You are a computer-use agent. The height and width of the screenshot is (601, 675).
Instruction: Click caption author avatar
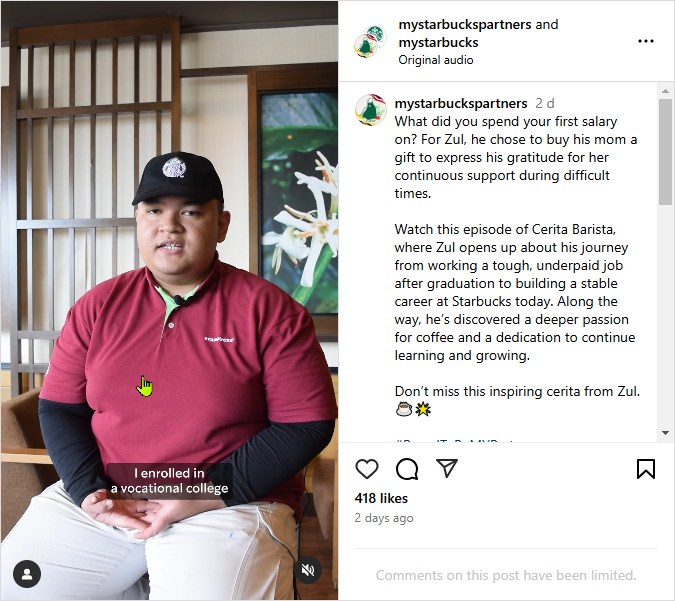coord(370,110)
